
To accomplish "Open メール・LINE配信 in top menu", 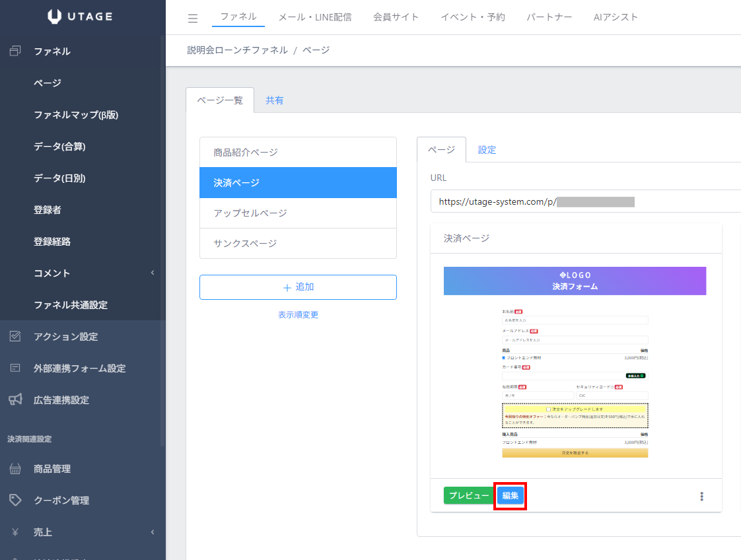I will [315, 17].
